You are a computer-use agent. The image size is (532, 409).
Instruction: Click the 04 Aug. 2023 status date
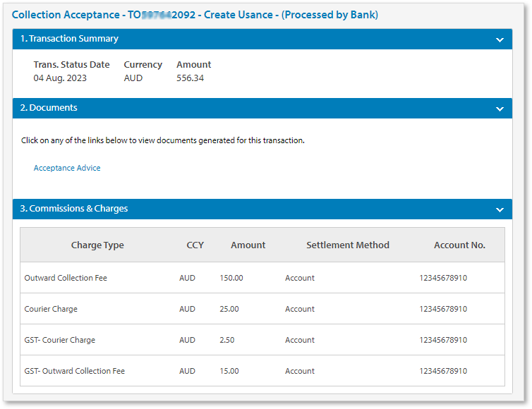click(x=60, y=78)
